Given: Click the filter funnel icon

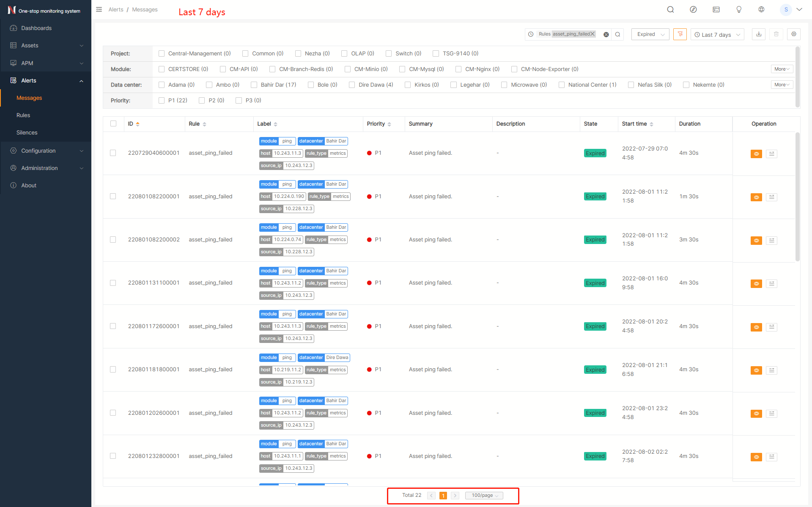Looking at the screenshot, I should click(680, 34).
